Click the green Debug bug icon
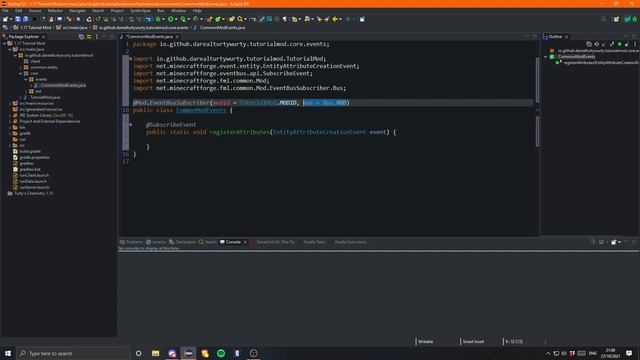 (x=158, y=19)
